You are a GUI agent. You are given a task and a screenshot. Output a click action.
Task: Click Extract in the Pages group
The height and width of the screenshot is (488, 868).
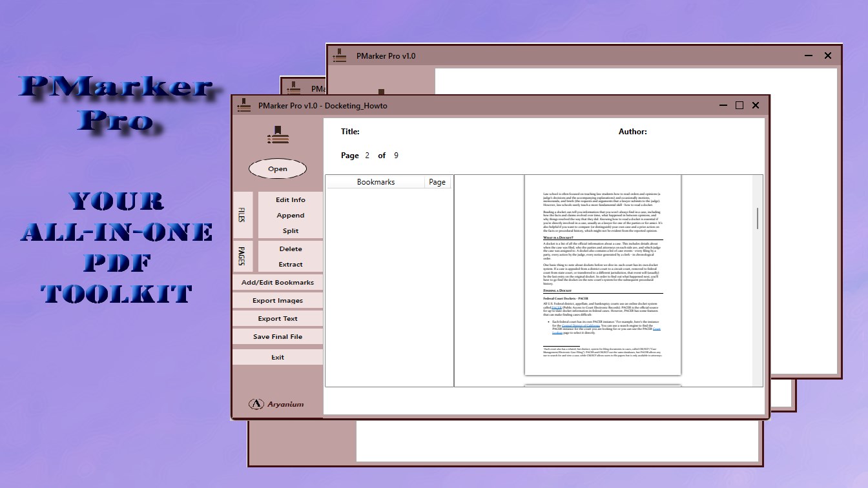291,265
